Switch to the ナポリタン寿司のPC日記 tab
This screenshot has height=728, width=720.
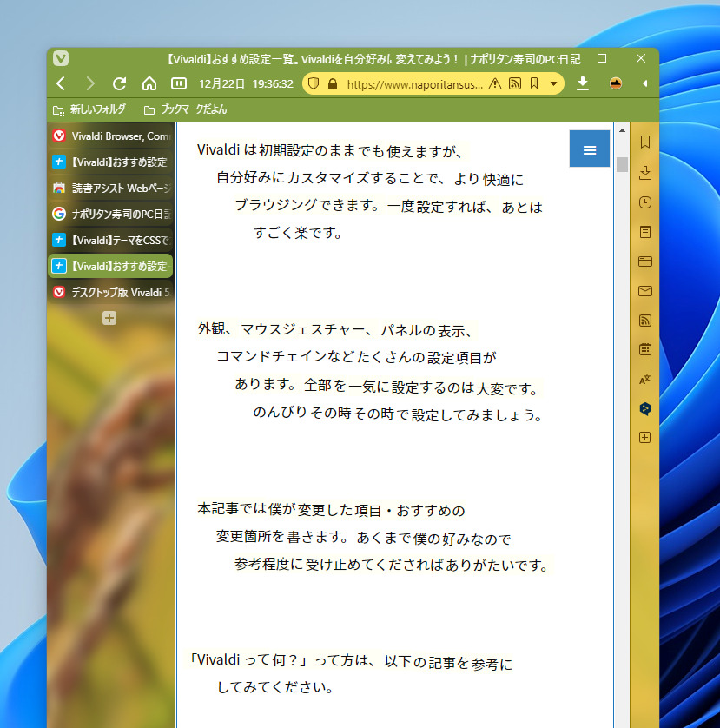pos(110,214)
